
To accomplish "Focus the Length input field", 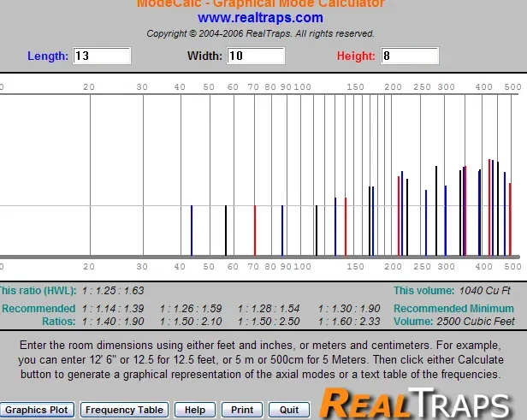I will click(102, 56).
